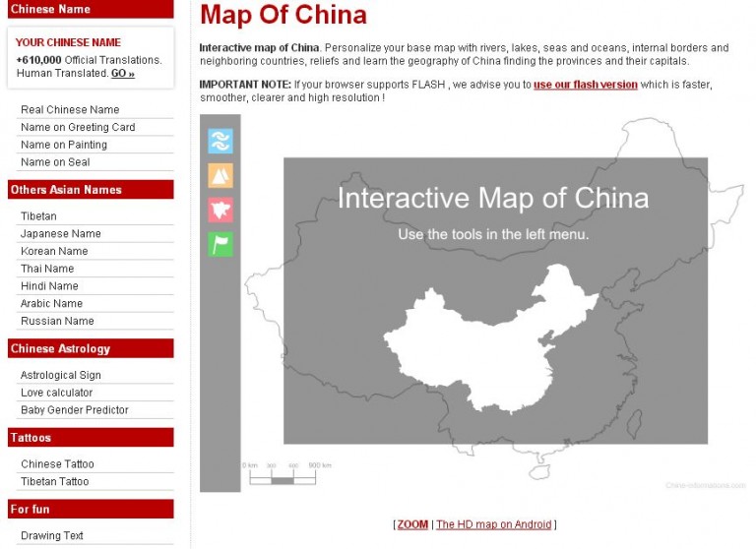Viewport: 756px width, 549px height.
Task: Select Name on Greeting Card
Action: pyautogui.click(x=78, y=127)
